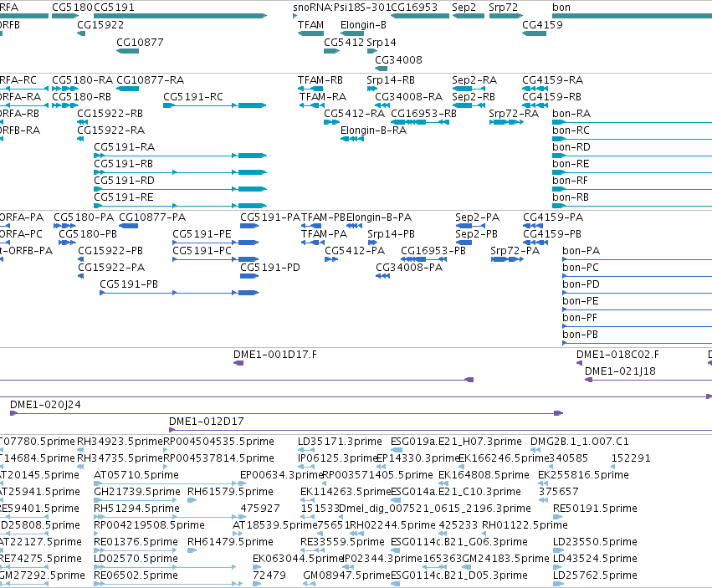Click the DME1-020J24 BAC label

pyautogui.click(x=45, y=405)
